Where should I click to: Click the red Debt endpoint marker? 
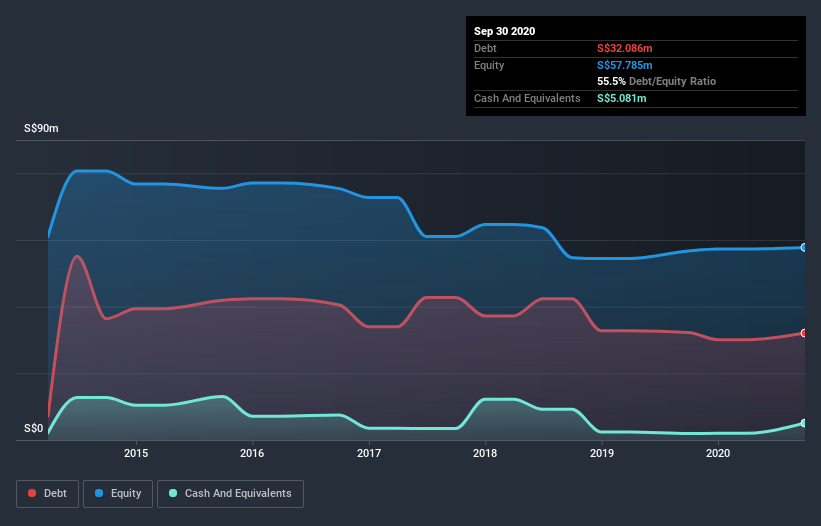pos(804,333)
